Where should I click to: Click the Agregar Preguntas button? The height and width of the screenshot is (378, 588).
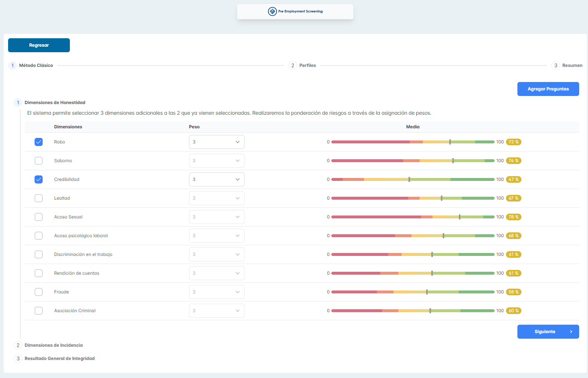point(548,89)
